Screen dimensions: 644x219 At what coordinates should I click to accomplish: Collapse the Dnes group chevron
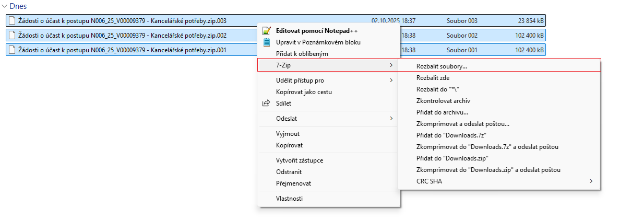pos(5,6)
